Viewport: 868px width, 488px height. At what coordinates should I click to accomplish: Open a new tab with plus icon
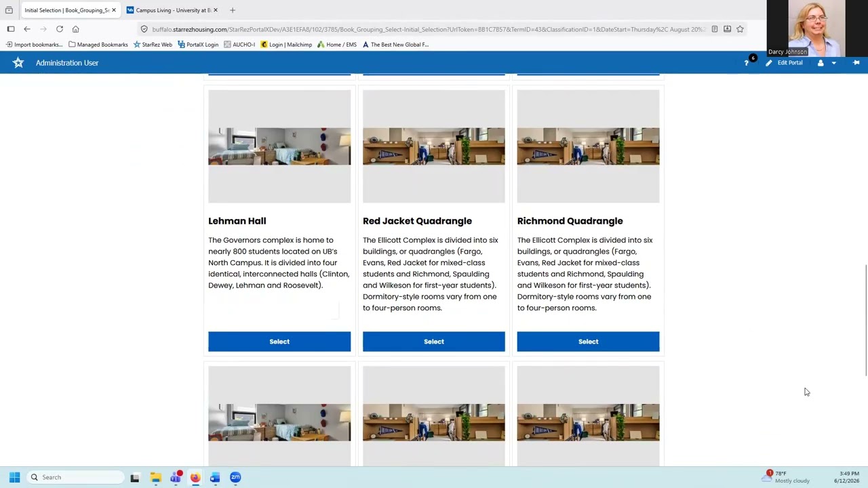(x=233, y=10)
